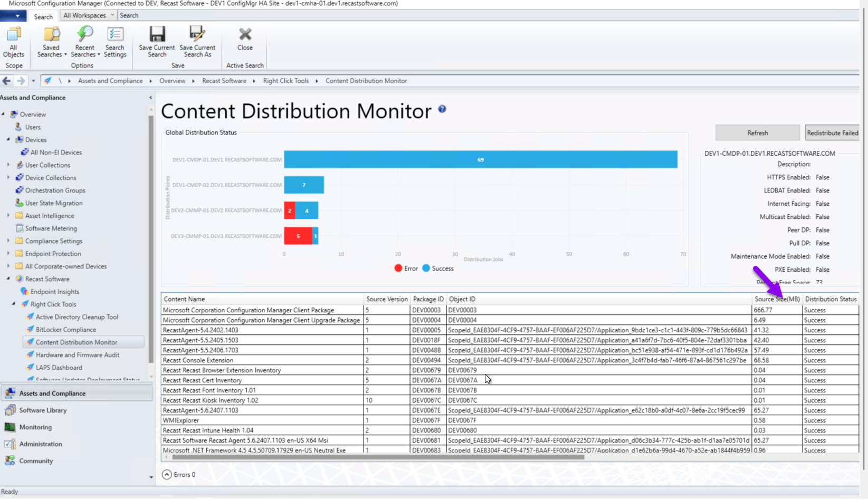The image size is (868, 499).
Task: Toggle the Success legend item in chart
Action: pos(437,268)
